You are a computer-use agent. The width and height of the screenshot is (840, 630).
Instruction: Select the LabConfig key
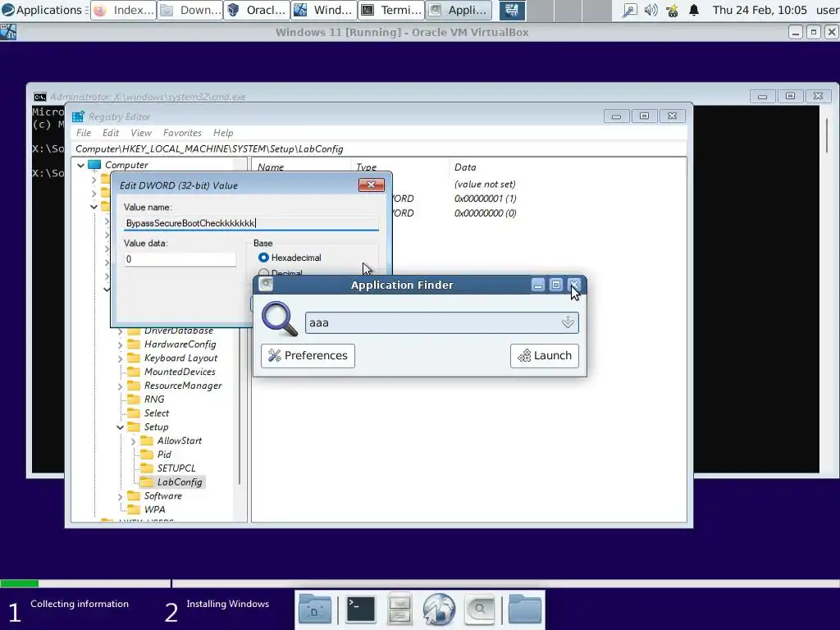click(180, 482)
